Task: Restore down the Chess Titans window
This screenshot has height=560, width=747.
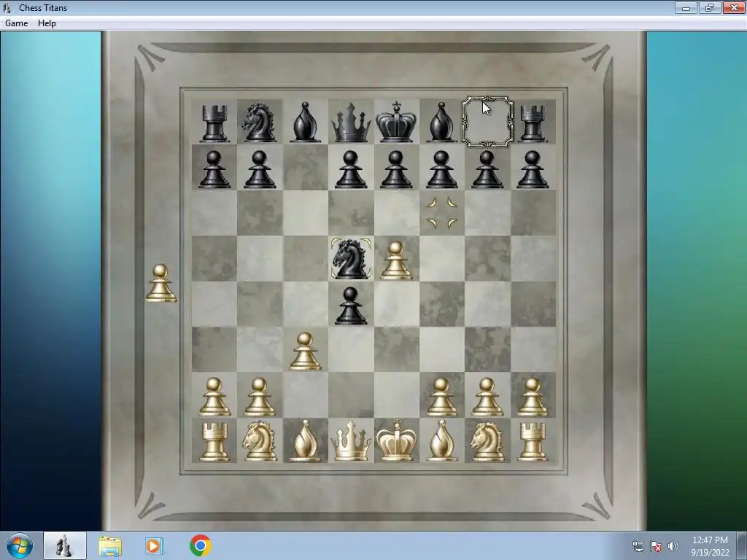Action: [x=710, y=7]
